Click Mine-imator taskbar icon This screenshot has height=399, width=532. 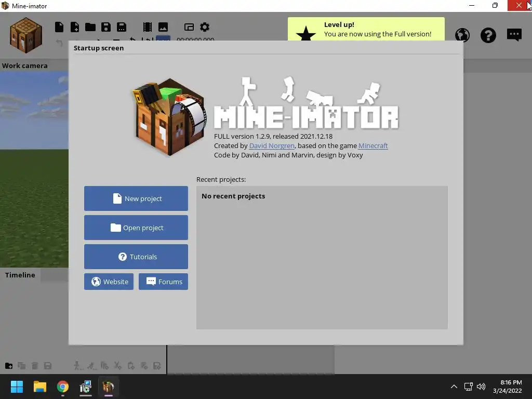click(109, 387)
